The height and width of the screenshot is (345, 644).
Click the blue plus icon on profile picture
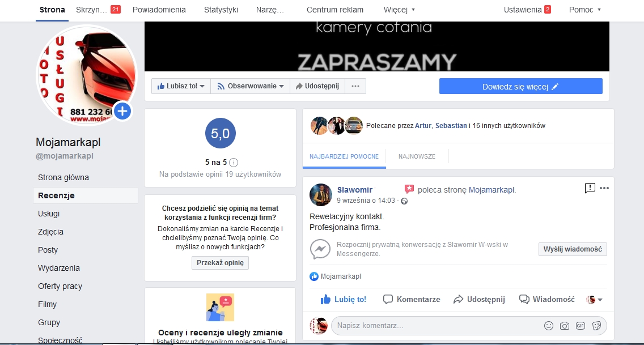coord(122,111)
